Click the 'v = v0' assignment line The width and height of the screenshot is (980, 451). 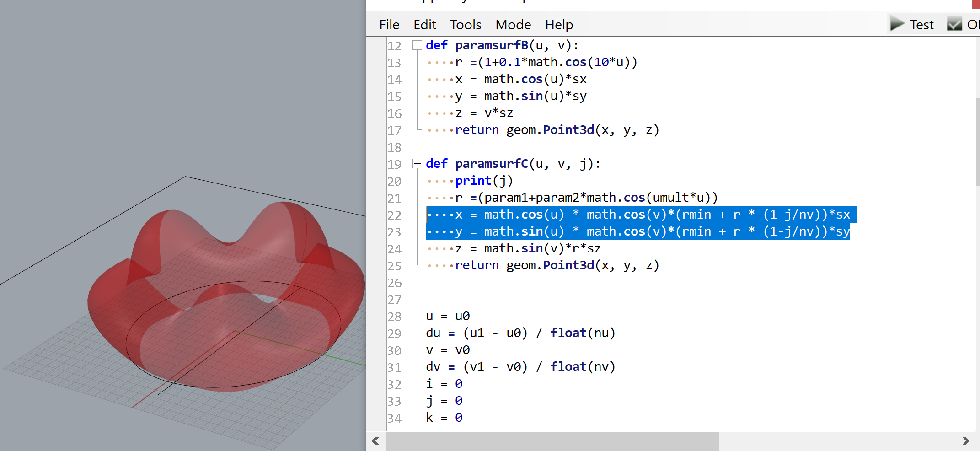coord(448,350)
